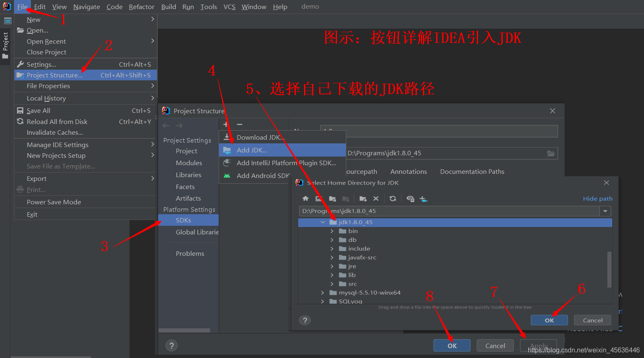Open the File menu
The image size is (644, 358).
pyautogui.click(x=22, y=7)
